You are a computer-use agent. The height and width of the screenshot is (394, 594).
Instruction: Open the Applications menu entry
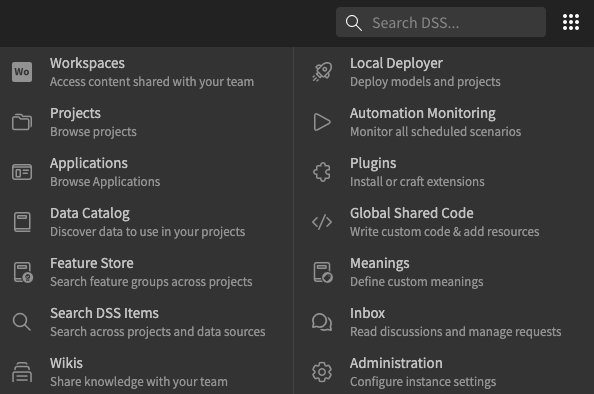pyautogui.click(x=89, y=163)
